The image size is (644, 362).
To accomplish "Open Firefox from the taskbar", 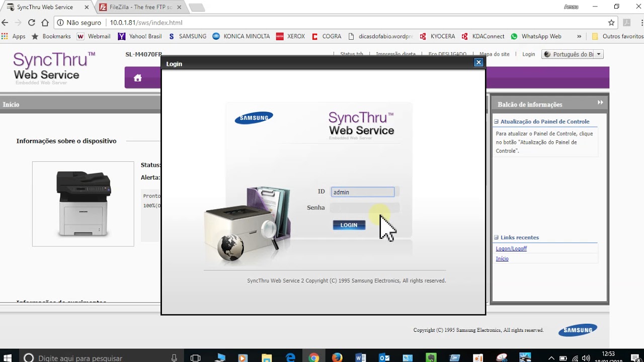I will pos(337,357).
